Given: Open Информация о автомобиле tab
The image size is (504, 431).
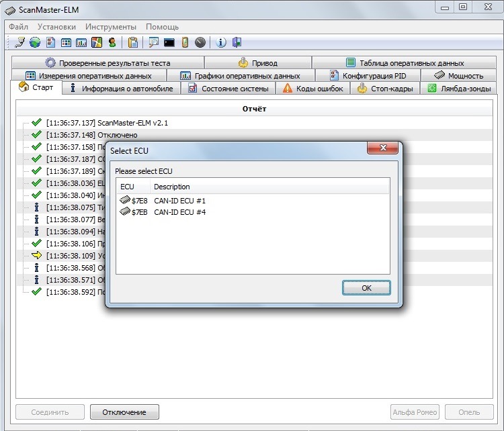Looking at the screenshot, I should [122, 89].
